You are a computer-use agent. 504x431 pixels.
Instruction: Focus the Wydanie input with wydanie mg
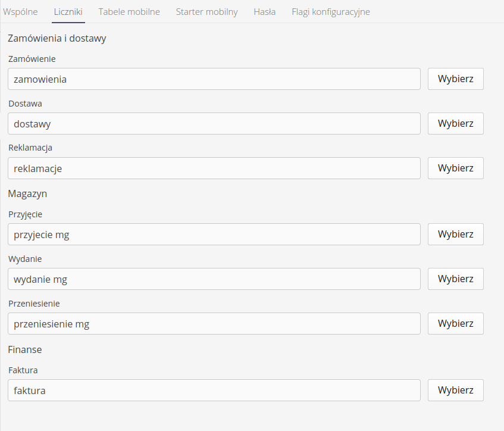[214, 279]
